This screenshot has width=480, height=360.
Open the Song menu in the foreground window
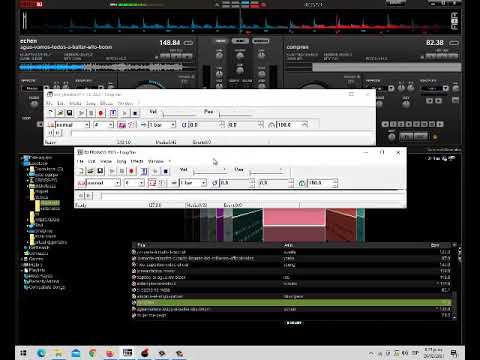pyautogui.click(x=121, y=161)
